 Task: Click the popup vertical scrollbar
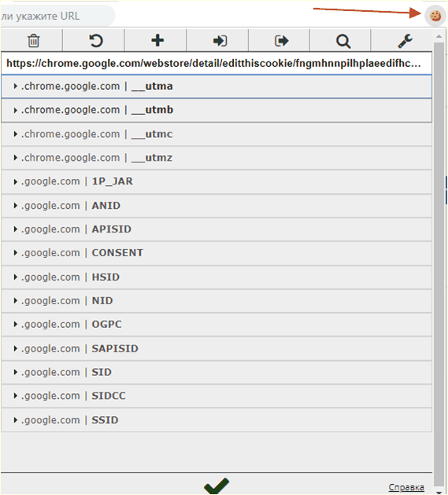pos(439,263)
